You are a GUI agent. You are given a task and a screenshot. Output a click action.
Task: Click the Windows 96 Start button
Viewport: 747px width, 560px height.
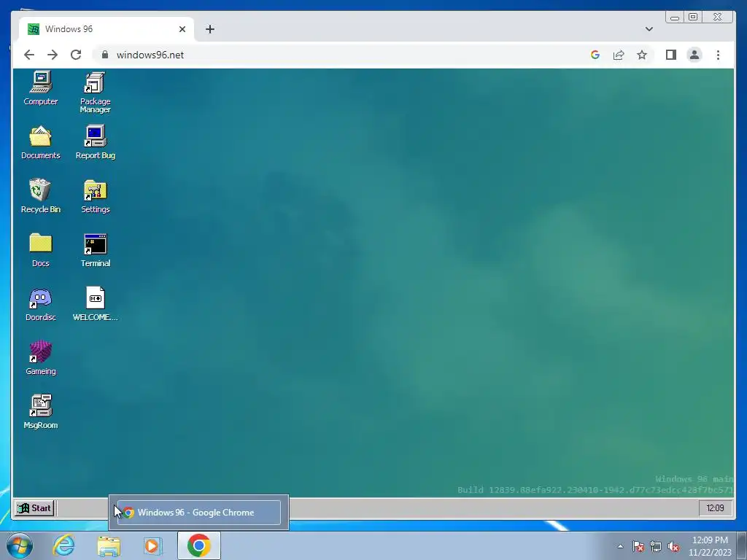[x=34, y=508]
